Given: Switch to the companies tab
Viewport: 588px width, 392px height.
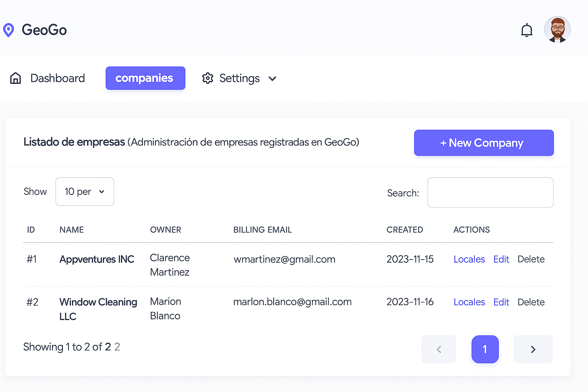Looking at the screenshot, I should (145, 78).
